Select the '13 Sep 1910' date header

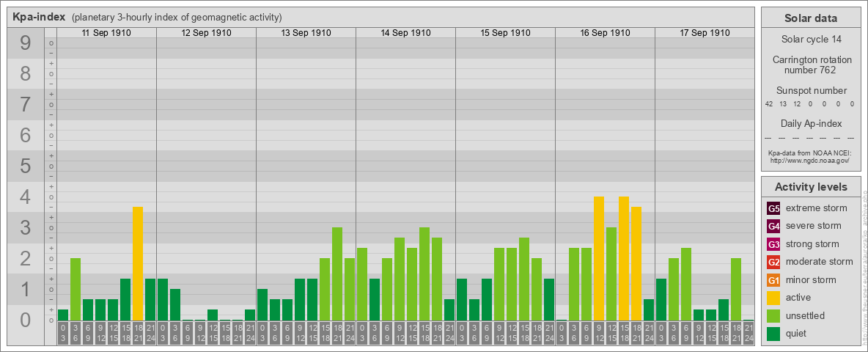(x=306, y=33)
